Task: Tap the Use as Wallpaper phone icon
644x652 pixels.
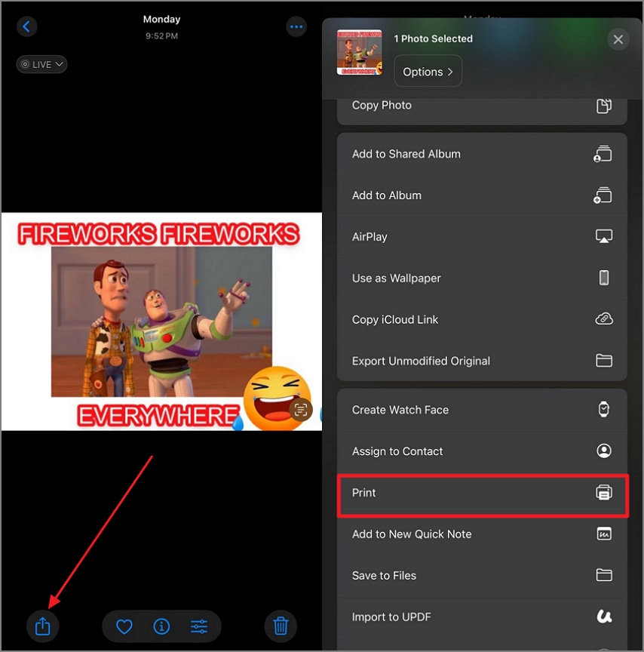Action: [x=604, y=278]
